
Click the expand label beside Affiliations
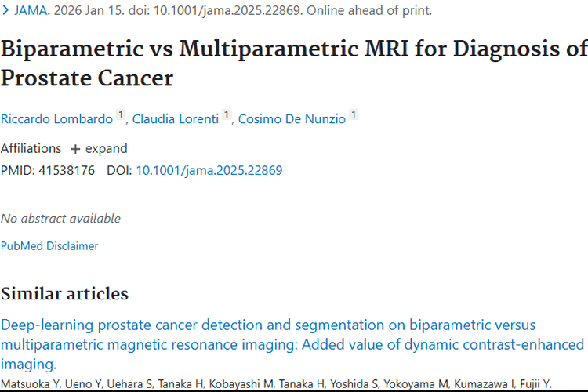pos(106,148)
